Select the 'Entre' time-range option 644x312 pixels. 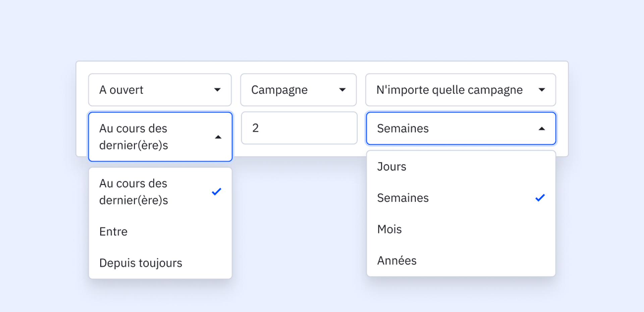tap(113, 232)
